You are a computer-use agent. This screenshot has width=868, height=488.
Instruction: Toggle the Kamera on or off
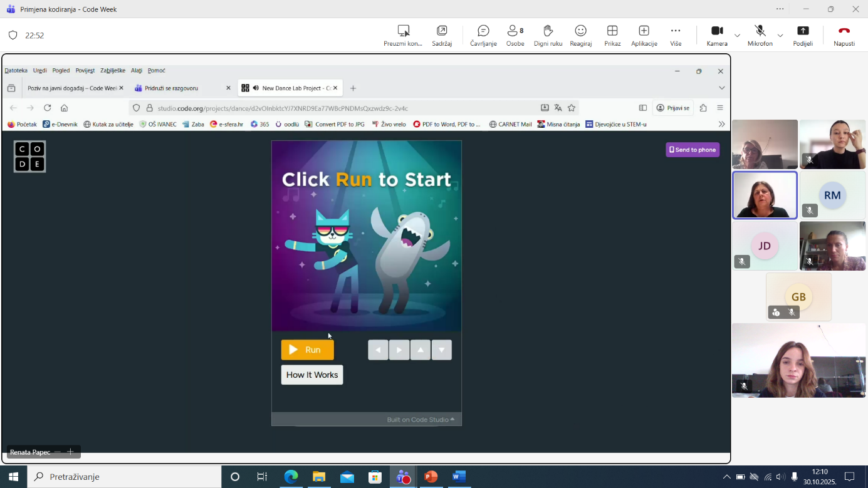(x=717, y=36)
